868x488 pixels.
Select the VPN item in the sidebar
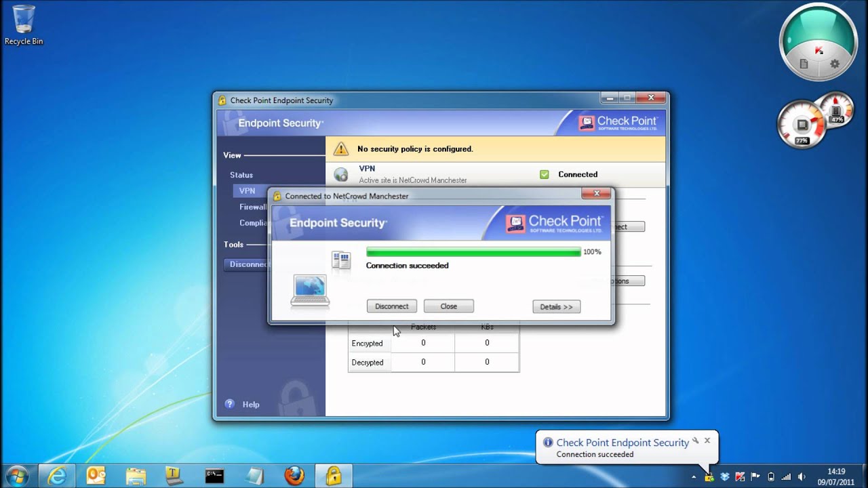(x=248, y=191)
